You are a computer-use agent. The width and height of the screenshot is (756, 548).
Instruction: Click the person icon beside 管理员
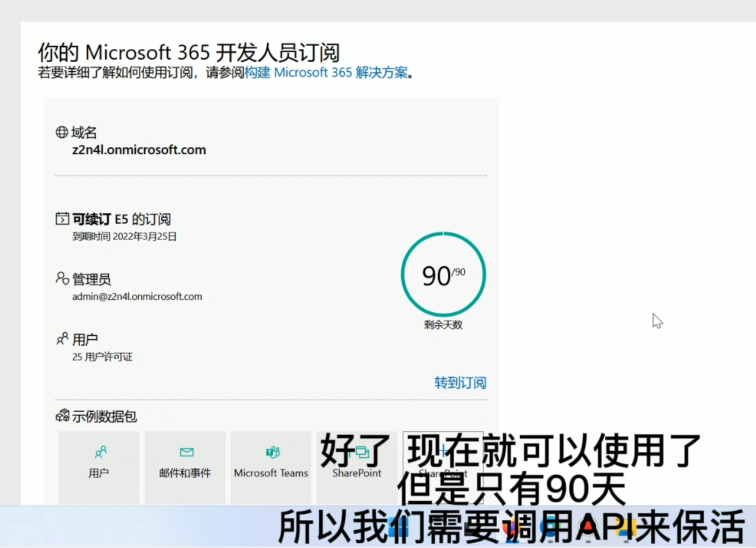point(63,278)
